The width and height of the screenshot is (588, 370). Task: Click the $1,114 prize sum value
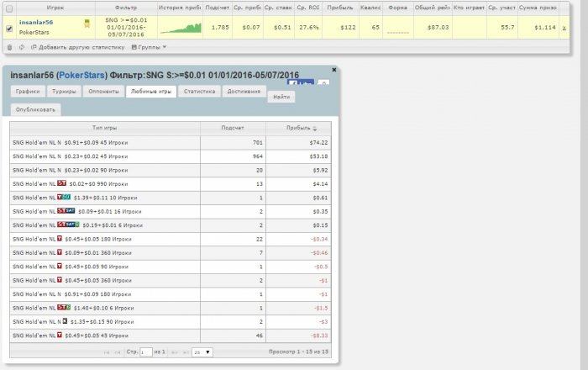click(x=545, y=28)
